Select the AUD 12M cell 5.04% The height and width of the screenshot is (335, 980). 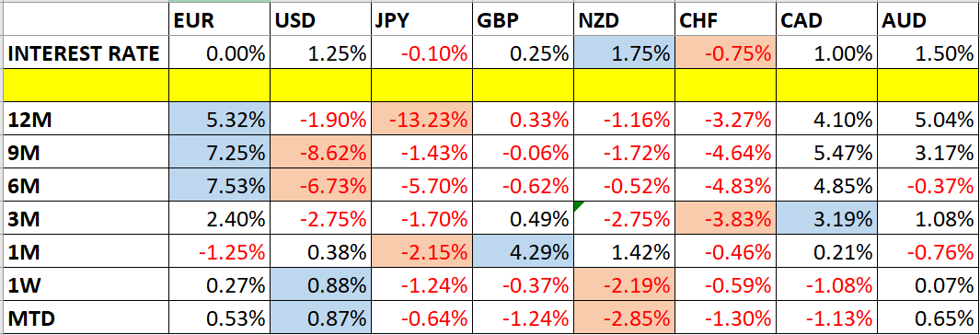928,118
